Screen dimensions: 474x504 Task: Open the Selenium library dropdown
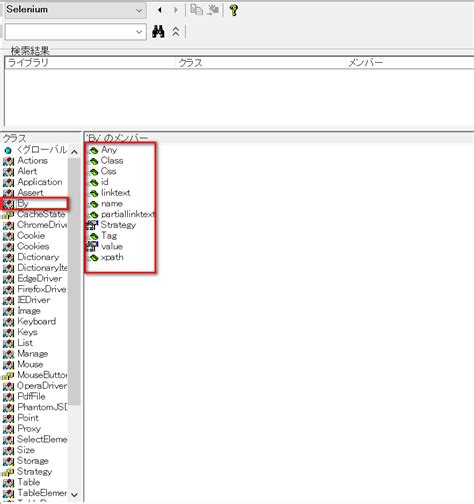click(x=139, y=10)
